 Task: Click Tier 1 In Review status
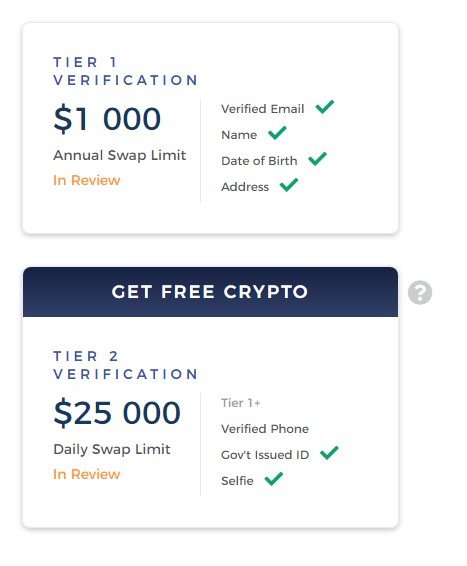point(87,180)
